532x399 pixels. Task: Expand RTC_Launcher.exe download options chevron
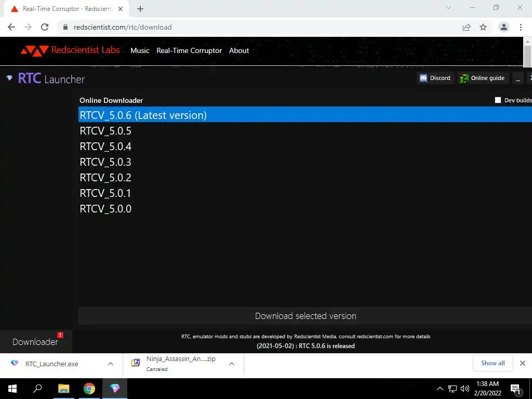(111, 364)
